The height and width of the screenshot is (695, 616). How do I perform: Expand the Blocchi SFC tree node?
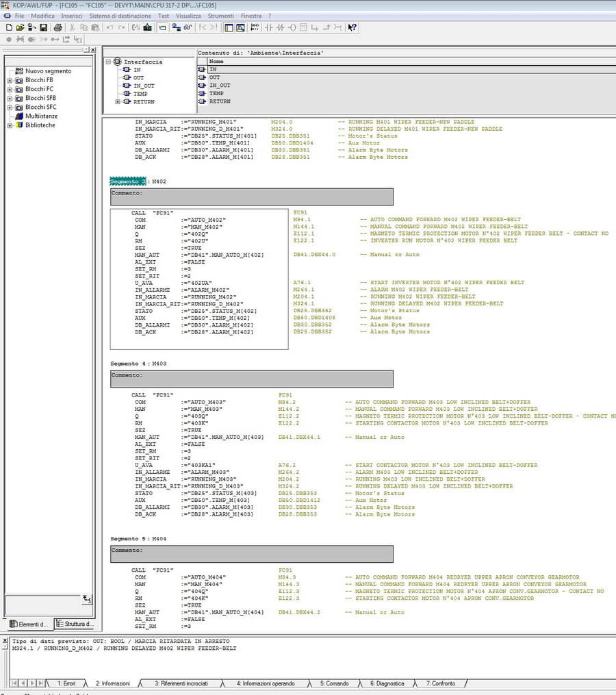tap(10, 108)
